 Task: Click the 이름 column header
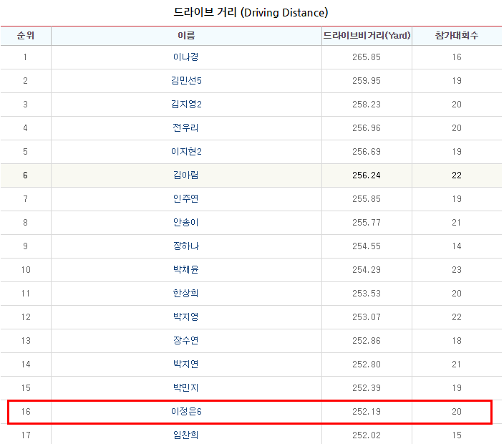[186, 36]
